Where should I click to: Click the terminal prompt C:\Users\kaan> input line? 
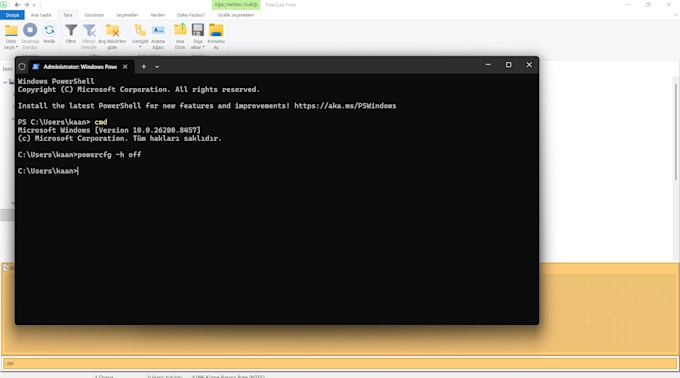tap(48, 171)
